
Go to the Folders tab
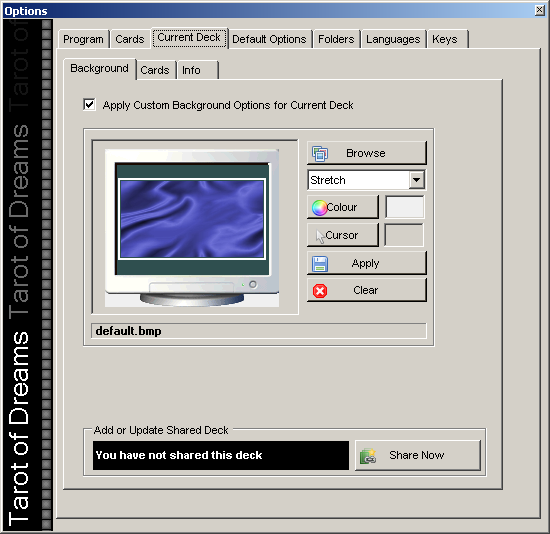pyautogui.click(x=336, y=39)
